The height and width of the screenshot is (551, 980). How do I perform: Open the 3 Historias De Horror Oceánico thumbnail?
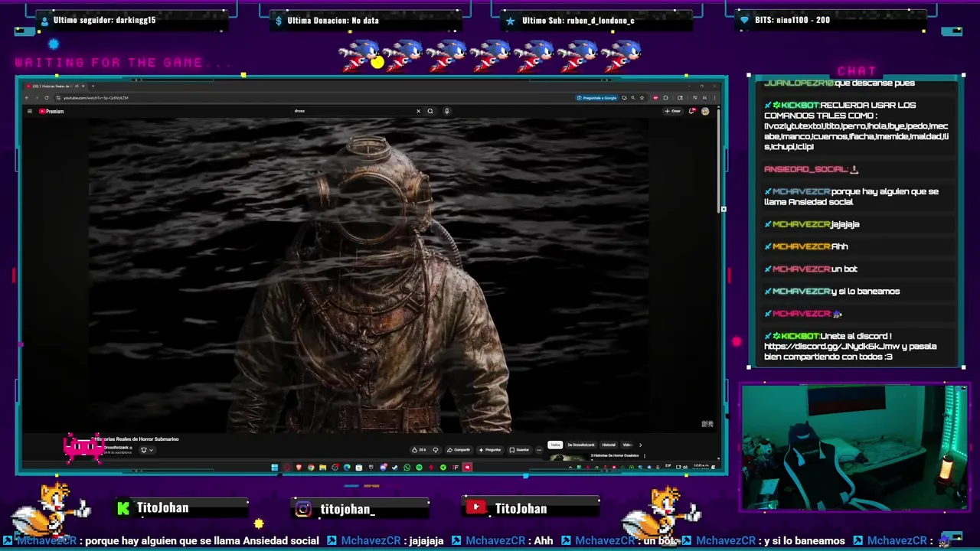pyautogui.click(x=568, y=457)
